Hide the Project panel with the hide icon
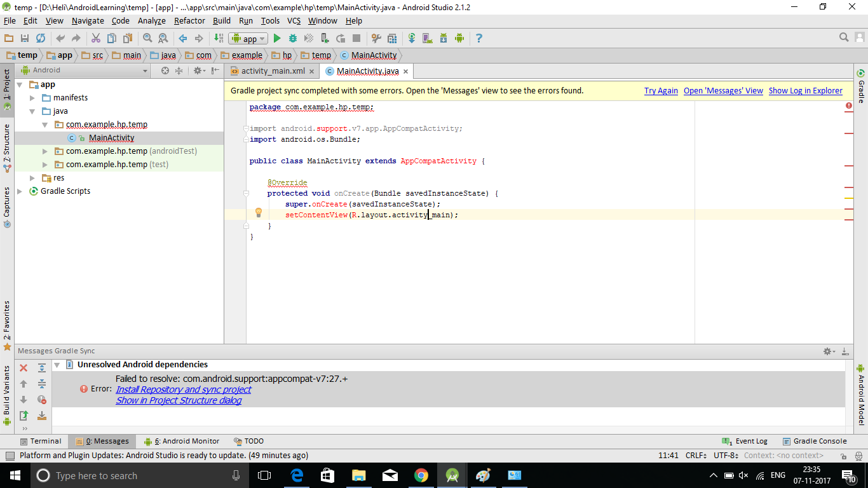 point(216,71)
